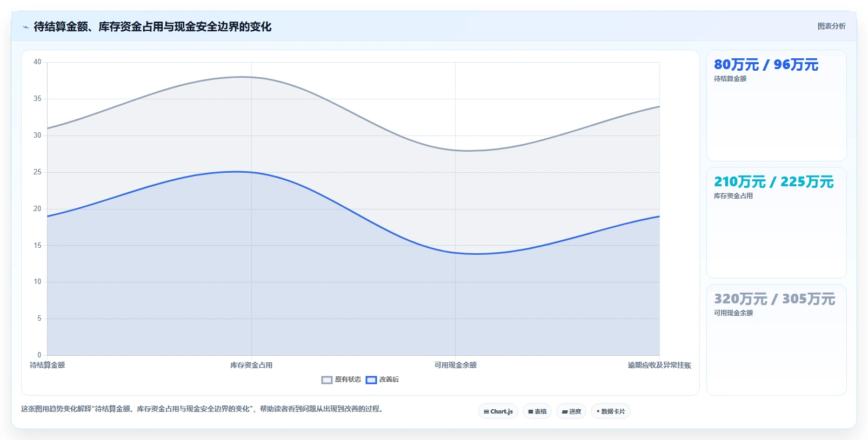Click the blue line point at 可用现金余额
The image size is (868, 440).
pyautogui.click(x=456, y=253)
